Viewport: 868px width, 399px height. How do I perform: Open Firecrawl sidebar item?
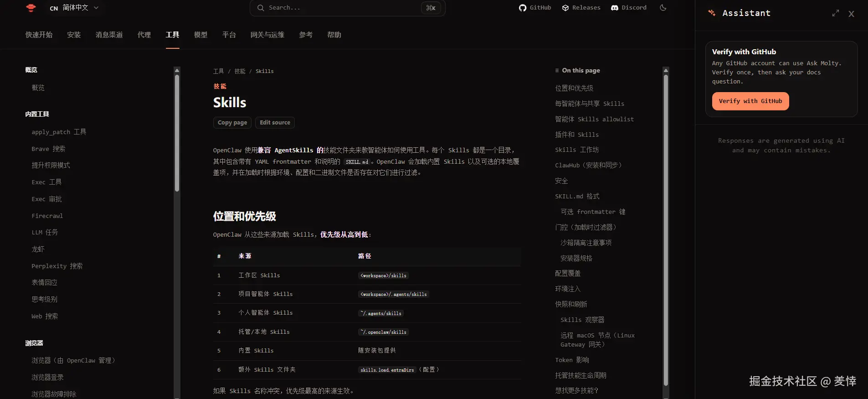pyautogui.click(x=47, y=216)
